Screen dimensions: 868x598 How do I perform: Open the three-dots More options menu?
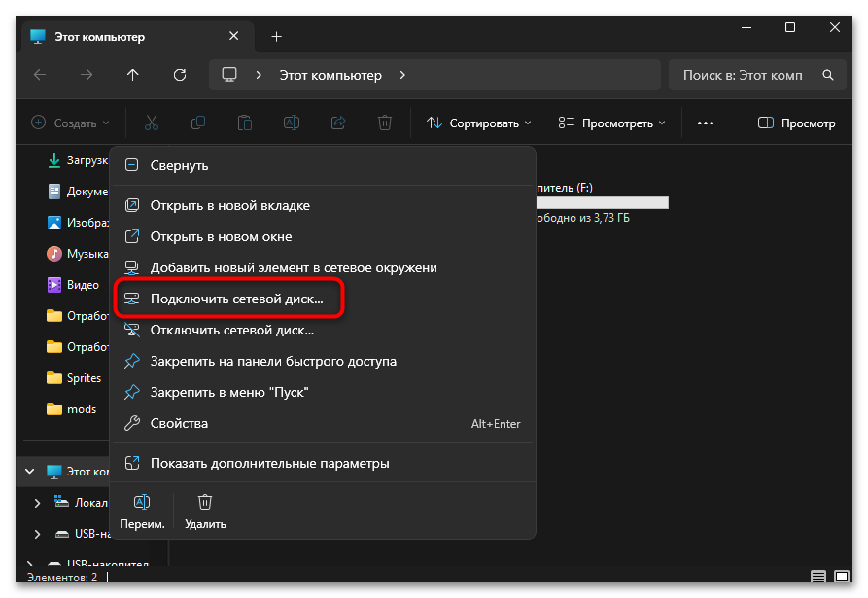[x=706, y=123]
